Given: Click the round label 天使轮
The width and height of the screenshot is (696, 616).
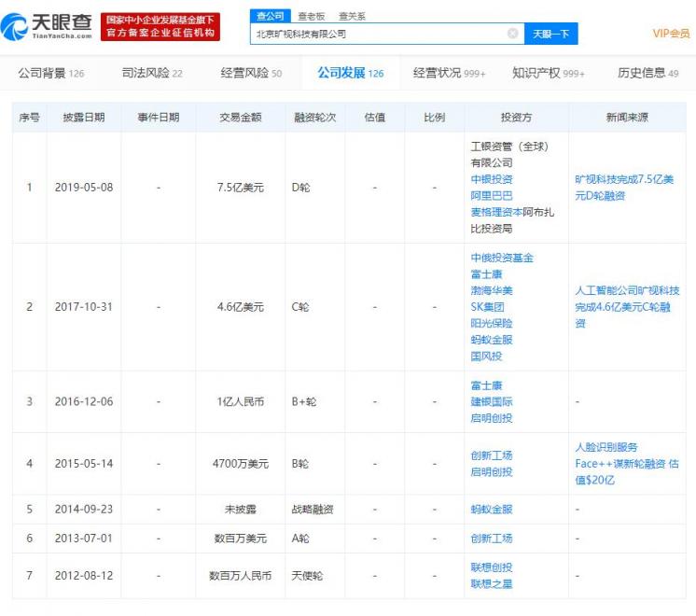Looking at the screenshot, I should point(307,576).
